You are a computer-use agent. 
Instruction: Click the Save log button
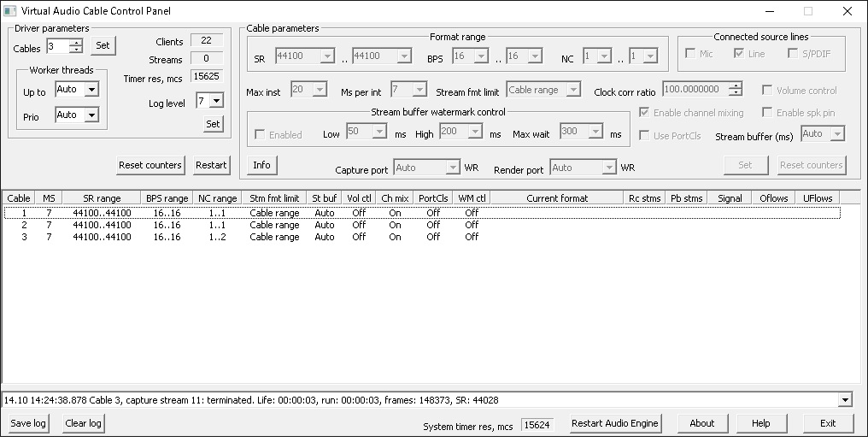27,424
